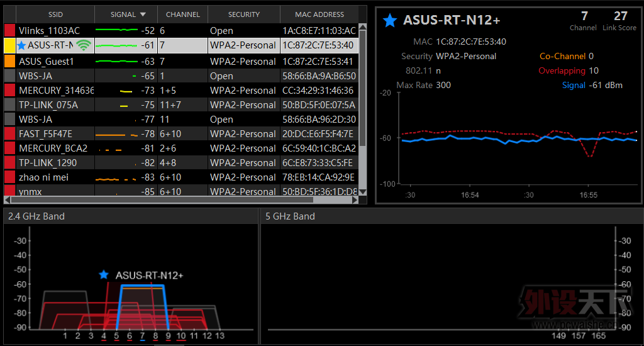Select the zhao ni mei network
The width and height of the screenshot is (644, 346).
(181, 177)
